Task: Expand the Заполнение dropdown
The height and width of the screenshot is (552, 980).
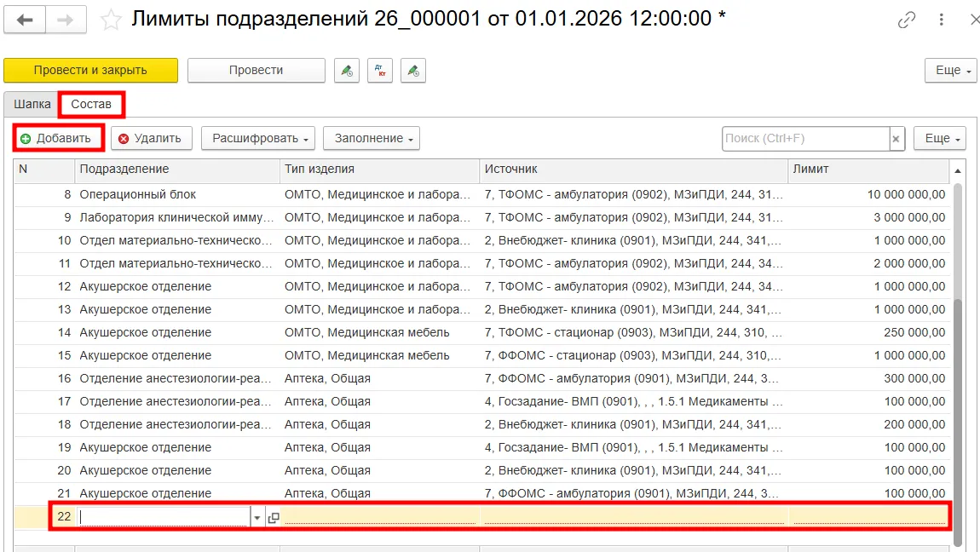Action: click(x=372, y=138)
